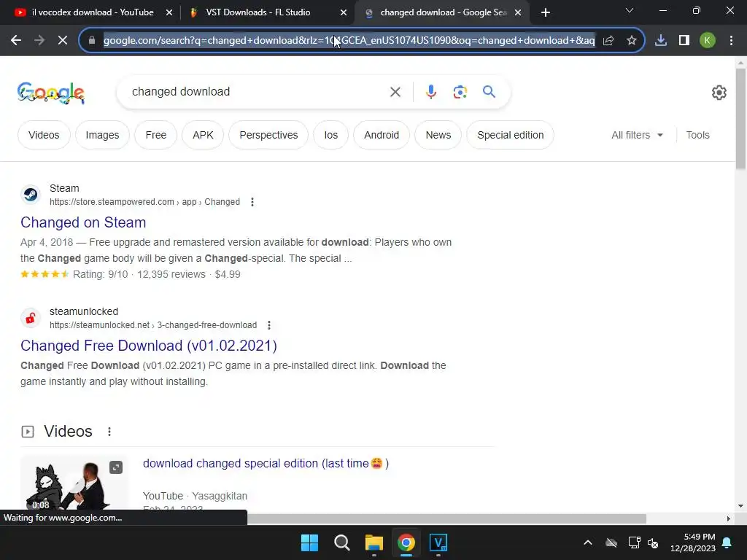This screenshot has height=560, width=747.
Task: Filter results by Videos
Action: point(44,135)
